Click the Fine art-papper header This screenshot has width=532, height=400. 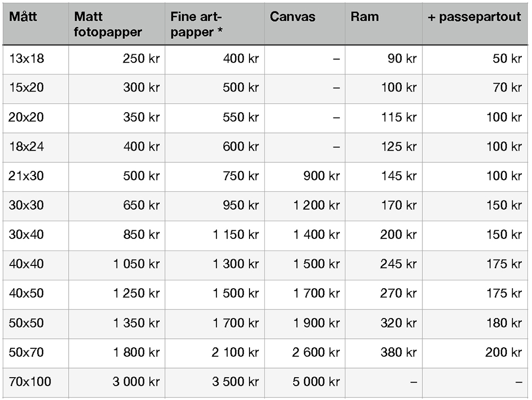point(196,24)
